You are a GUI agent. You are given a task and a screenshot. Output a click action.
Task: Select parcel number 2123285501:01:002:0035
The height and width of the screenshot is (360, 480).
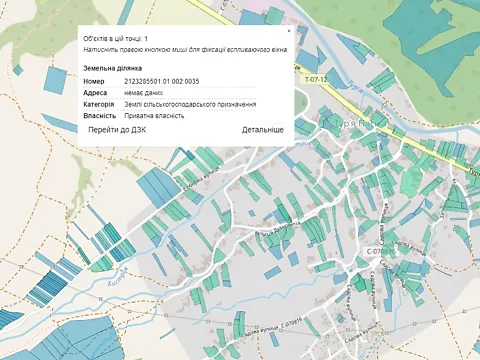coord(162,81)
